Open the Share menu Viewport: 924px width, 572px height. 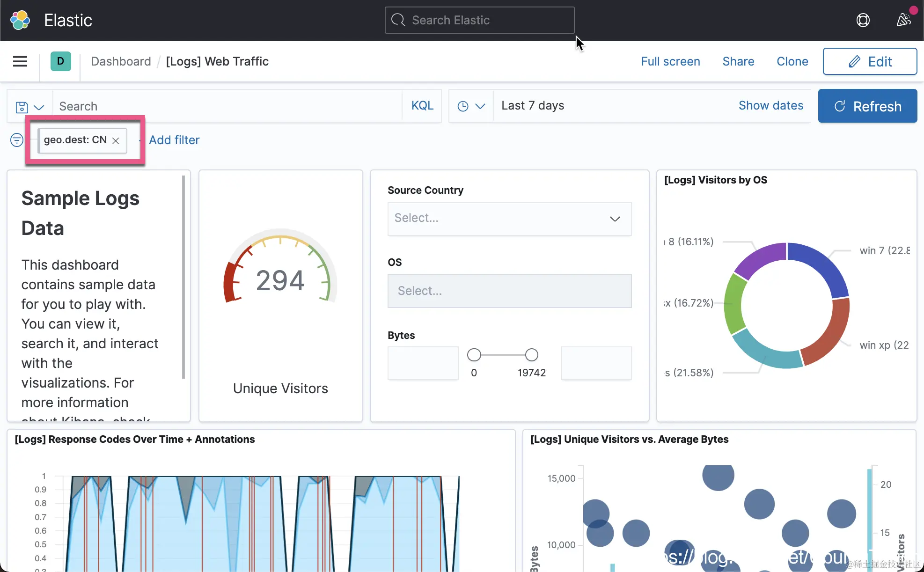pos(738,61)
